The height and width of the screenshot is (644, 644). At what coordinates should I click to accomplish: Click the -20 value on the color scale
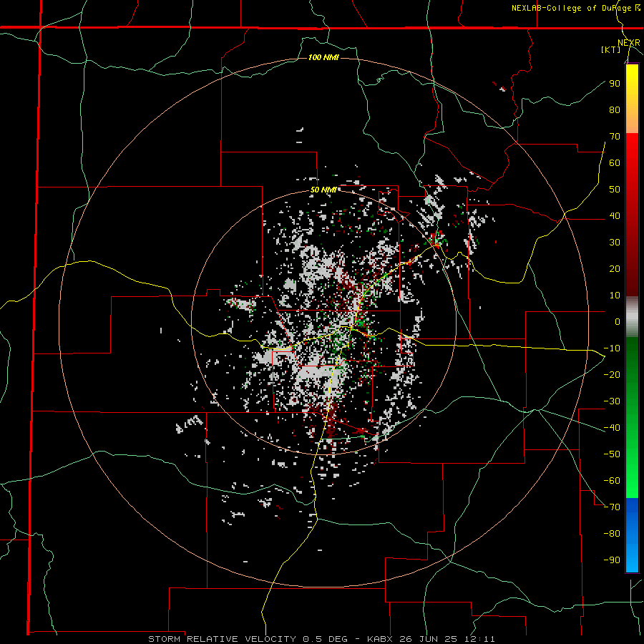click(612, 374)
